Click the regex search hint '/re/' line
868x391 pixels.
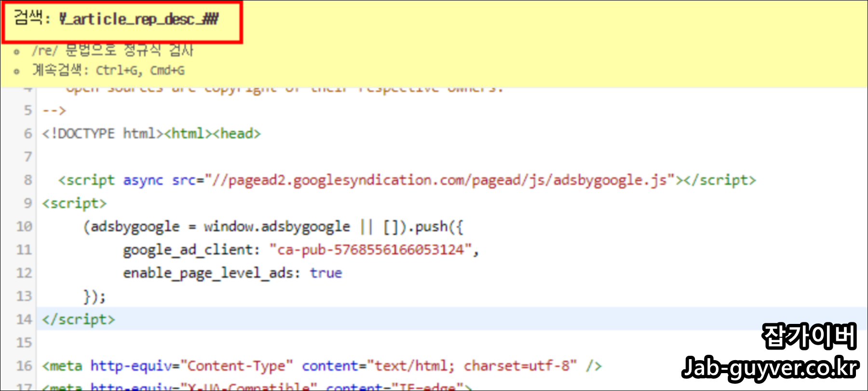(x=113, y=50)
